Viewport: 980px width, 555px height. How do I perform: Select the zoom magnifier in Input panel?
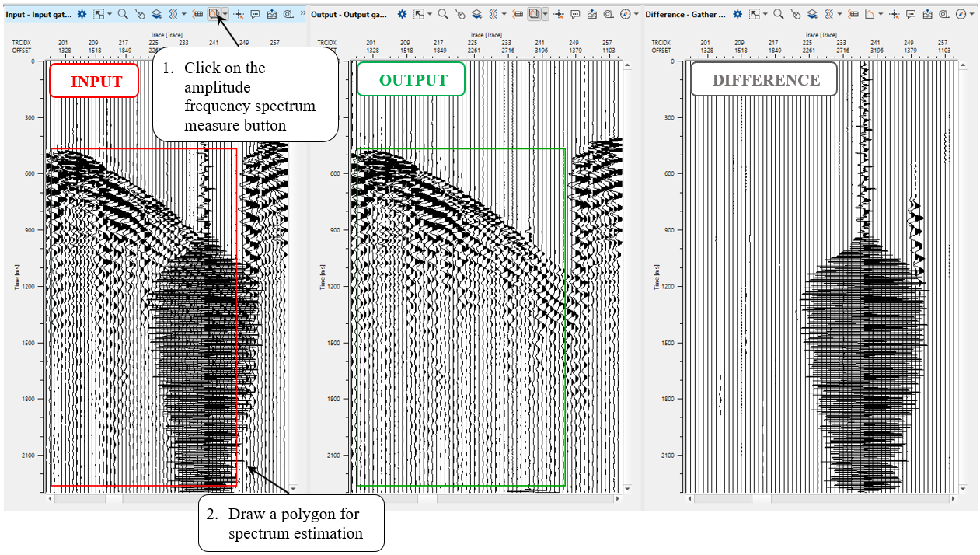pyautogui.click(x=123, y=14)
